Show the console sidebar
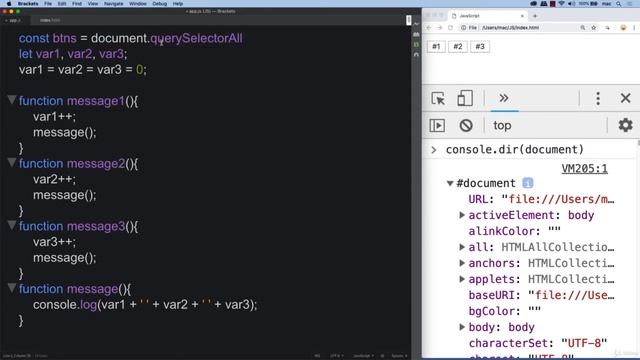 click(x=437, y=125)
